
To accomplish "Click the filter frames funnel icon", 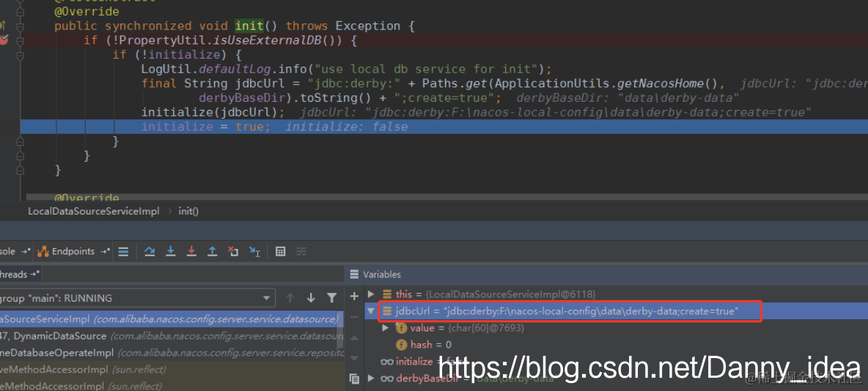I will click(331, 298).
